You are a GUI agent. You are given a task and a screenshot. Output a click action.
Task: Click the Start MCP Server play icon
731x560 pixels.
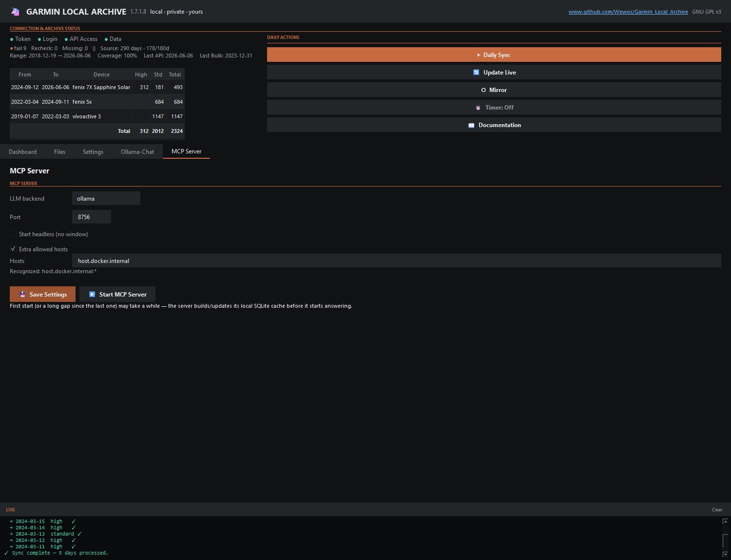tap(92, 295)
